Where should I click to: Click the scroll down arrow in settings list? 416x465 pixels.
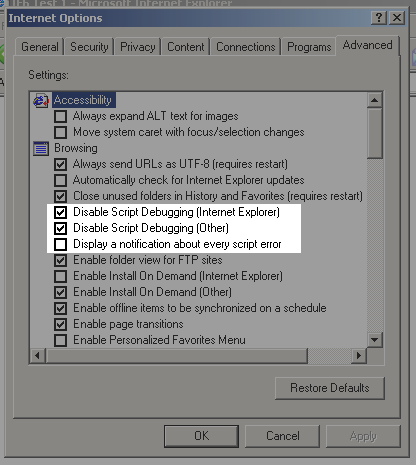374,340
